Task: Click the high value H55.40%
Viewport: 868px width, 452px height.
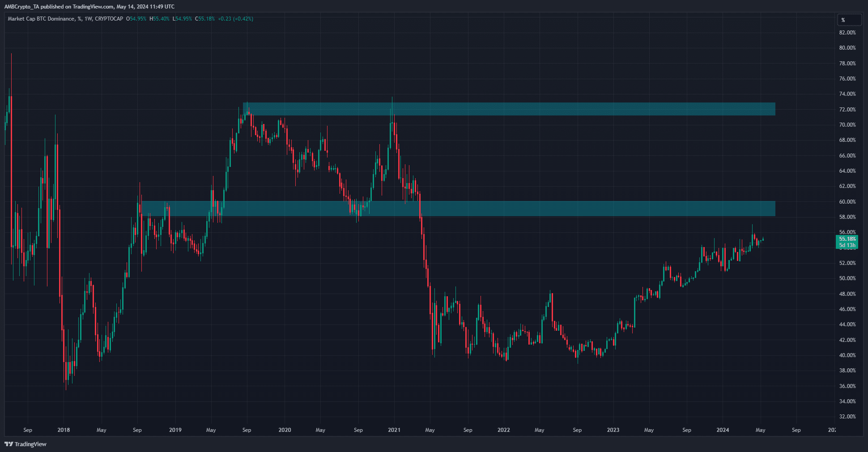Action: click(159, 19)
